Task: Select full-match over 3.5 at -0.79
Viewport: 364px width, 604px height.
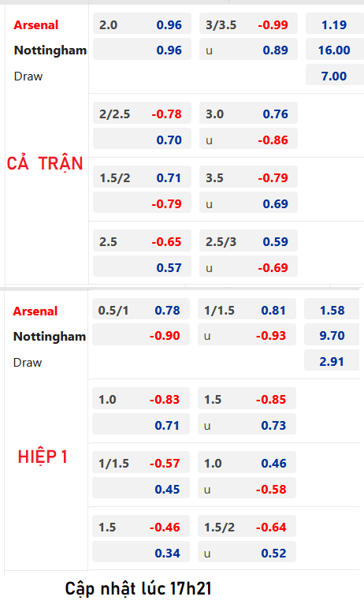Action: [248, 177]
